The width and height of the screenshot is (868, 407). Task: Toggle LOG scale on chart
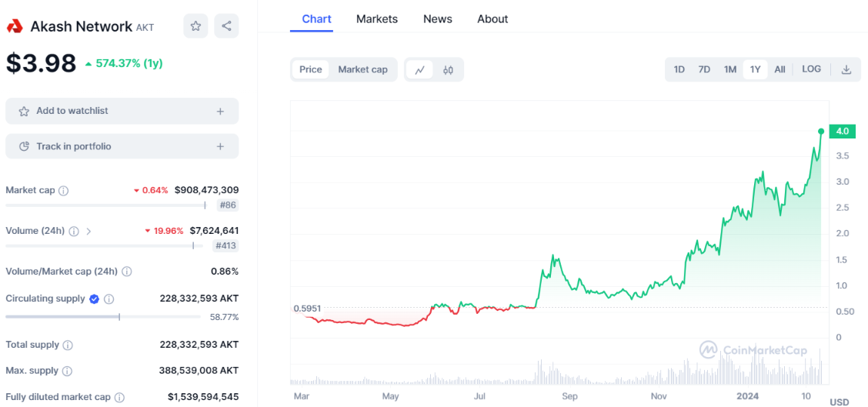[x=812, y=69]
